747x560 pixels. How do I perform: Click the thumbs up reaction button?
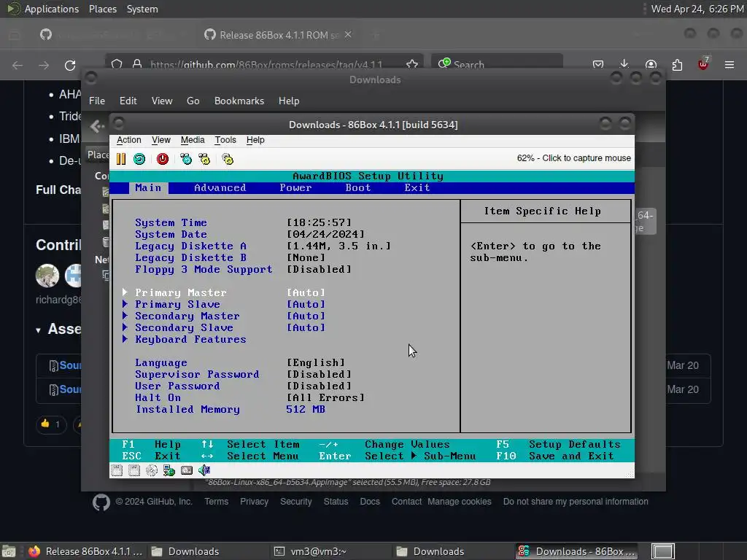point(51,424)
